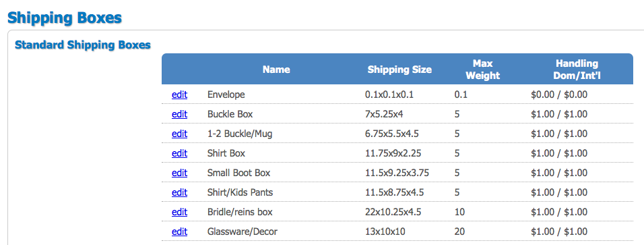644x245 pixels.
Task: Click the Max Weight column header
Action: (483, 70)
